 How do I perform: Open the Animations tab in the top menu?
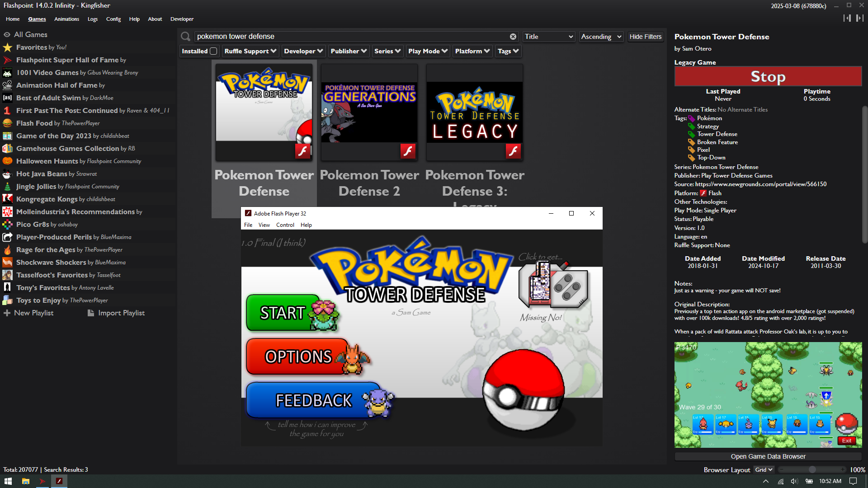66,19
